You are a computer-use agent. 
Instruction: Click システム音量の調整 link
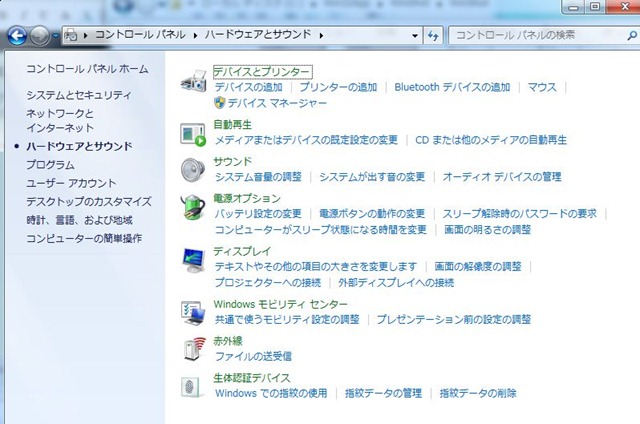tap(258, 177)
